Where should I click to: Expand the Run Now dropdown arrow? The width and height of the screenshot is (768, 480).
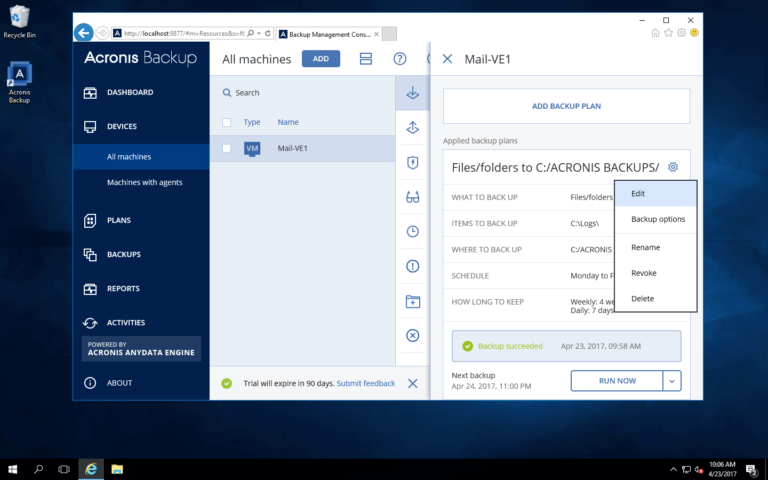(x=672, y=381)
